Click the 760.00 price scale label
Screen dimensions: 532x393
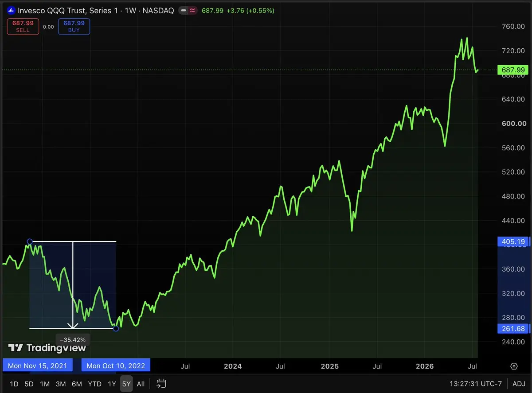click(514, 26)
